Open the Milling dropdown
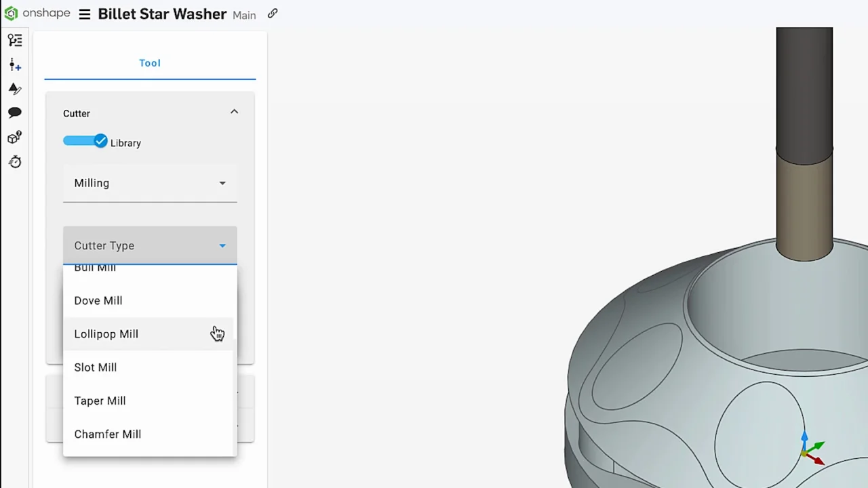 pos(150,183)
